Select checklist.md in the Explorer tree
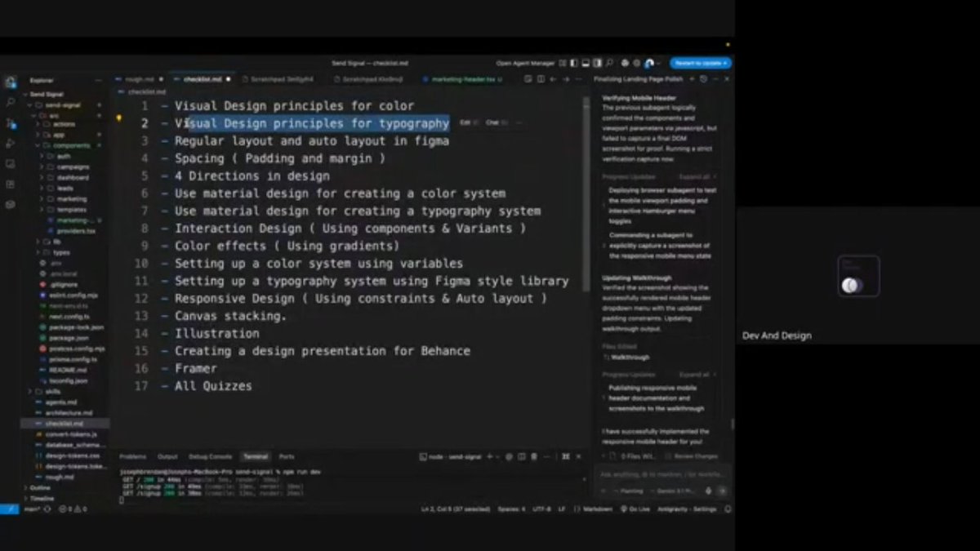Screen dimensions: 980x551 point(64,424)
